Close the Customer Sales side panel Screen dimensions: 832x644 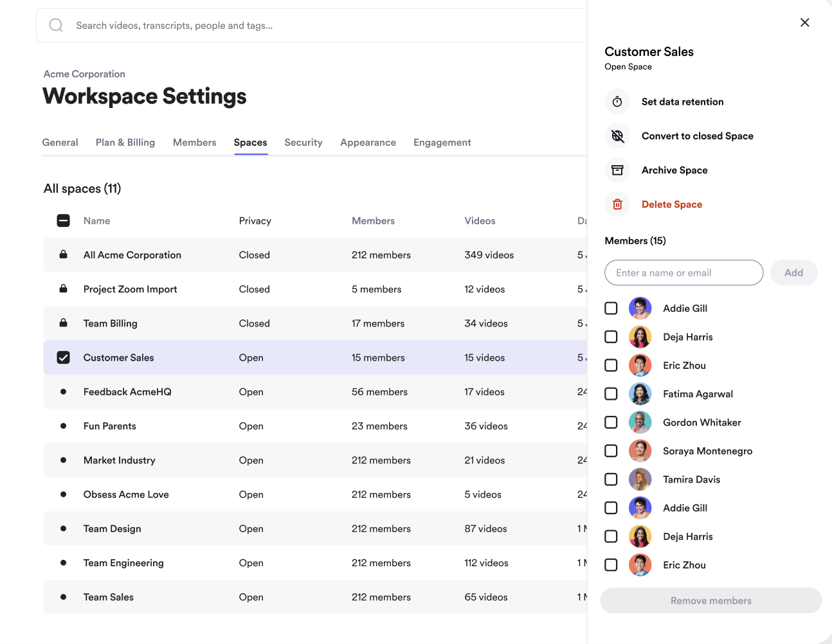pos(804,22)
